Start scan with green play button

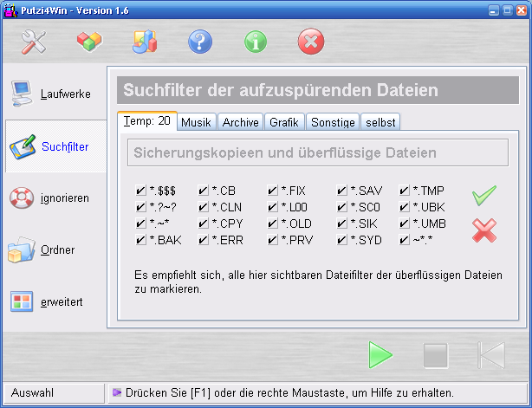coord(380,355)
